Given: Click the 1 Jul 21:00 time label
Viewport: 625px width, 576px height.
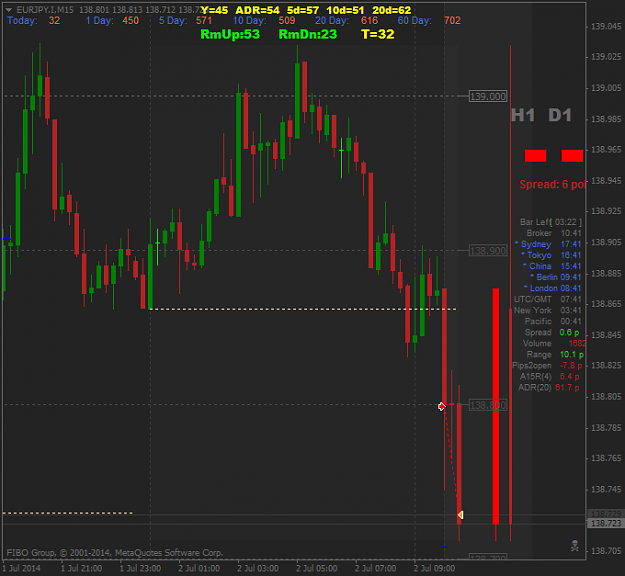Looking at the screenshot, I should click(x=81, y=568).
